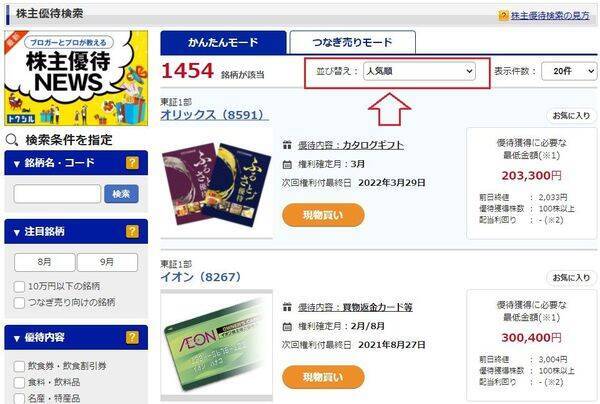Click help icon beside 銘柄名・コード header

point(132,163)
